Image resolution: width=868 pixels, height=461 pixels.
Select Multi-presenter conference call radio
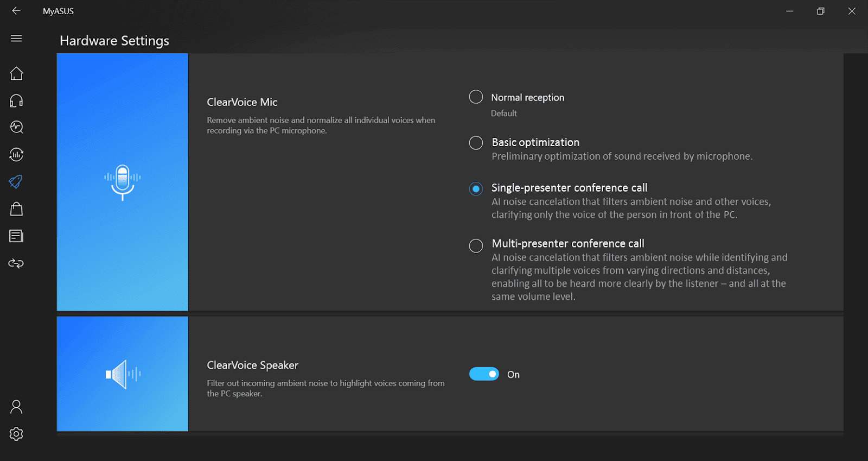coord(476,245)
